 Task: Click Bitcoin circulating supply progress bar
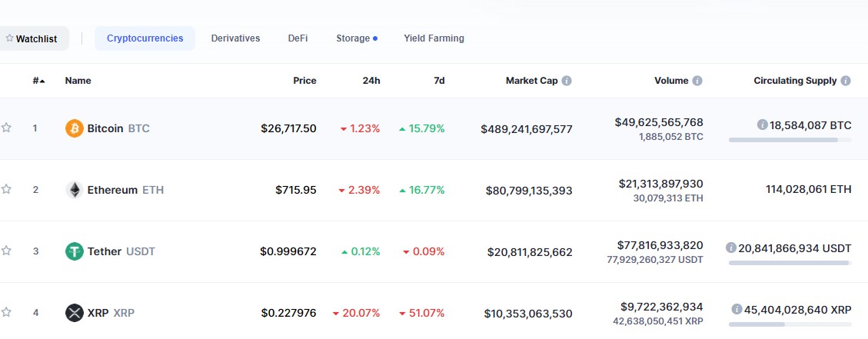tap(790, 140)
